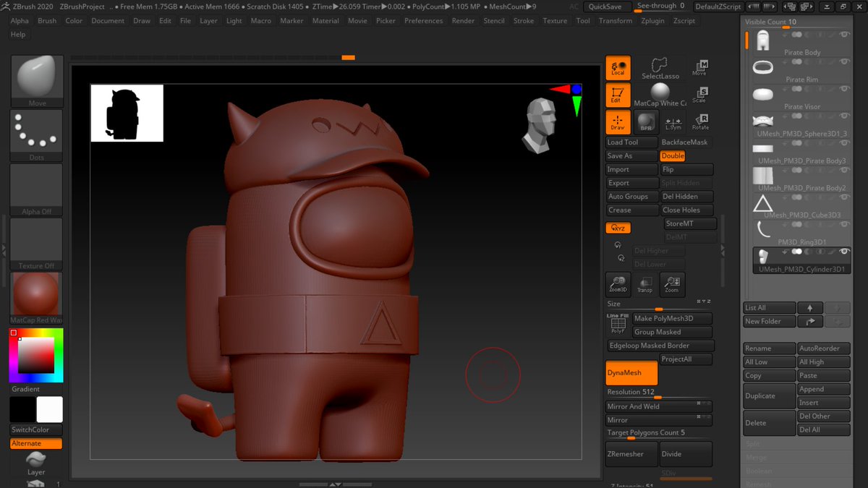Open the Brush menu
The width and height of the screenshot is (868, 488).
coord(47,21)
